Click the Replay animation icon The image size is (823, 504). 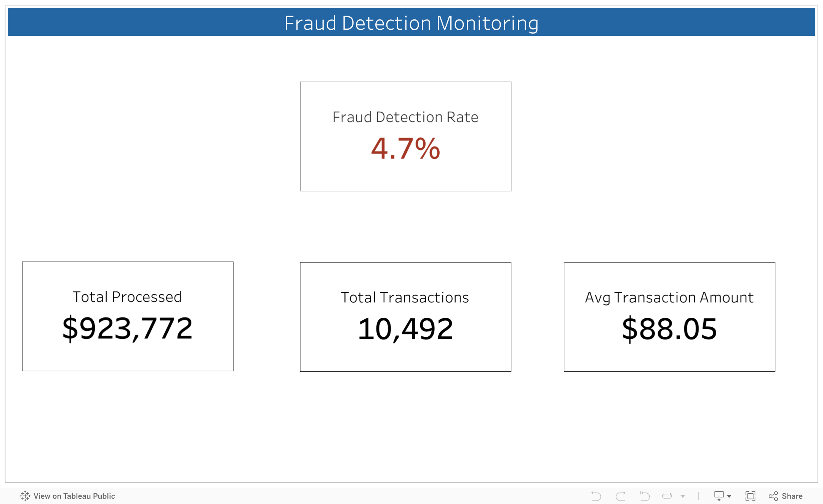point(667,496)
